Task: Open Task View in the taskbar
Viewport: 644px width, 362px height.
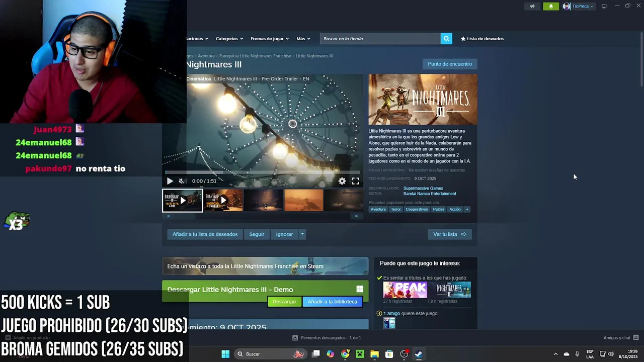Action: 315,354
